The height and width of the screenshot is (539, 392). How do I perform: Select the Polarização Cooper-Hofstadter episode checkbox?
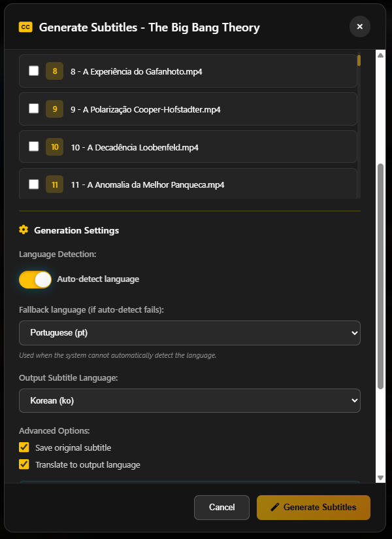[x=33, y=109]
